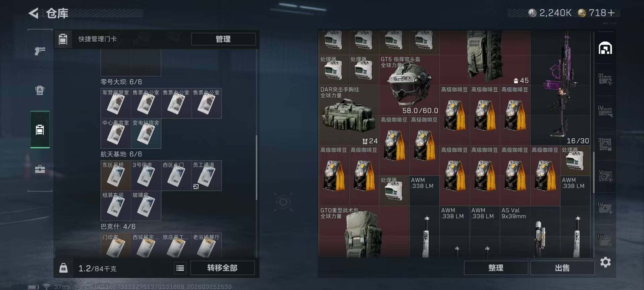Click the 出售 sell button
Image resolution: width=644 pixels, height=290 pixels.
(562, 268)
